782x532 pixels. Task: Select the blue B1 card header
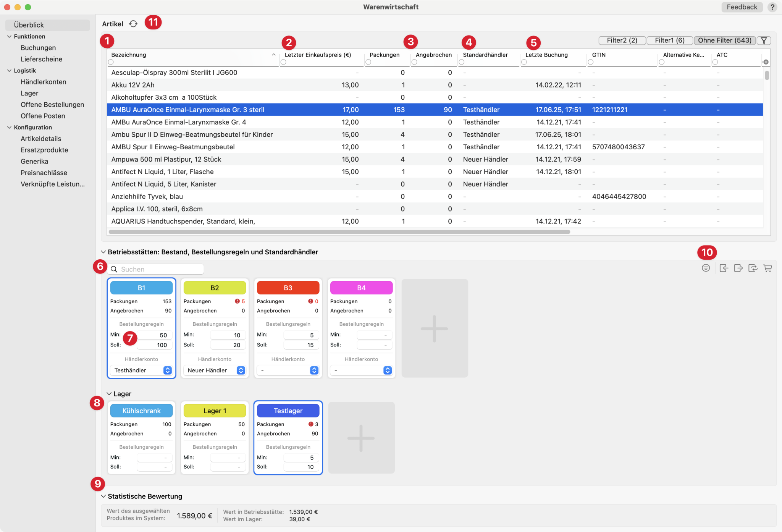141,288
